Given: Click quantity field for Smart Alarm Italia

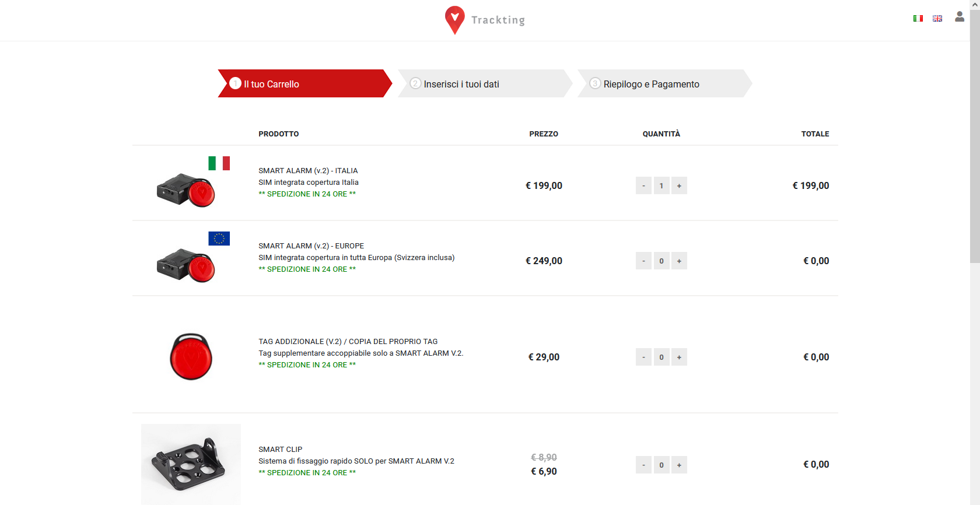Looking at the screenshot, I should point(661,185).
